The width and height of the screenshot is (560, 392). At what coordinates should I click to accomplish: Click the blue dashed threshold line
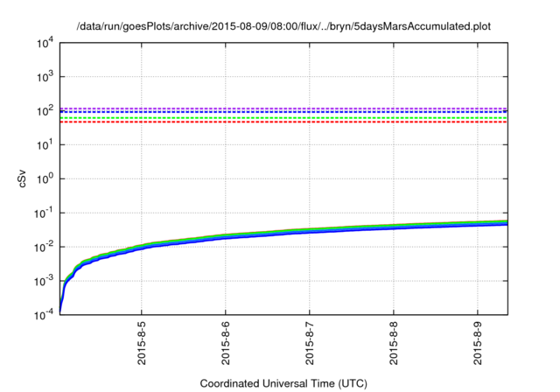pyautogui.click(x=283, y=112)
